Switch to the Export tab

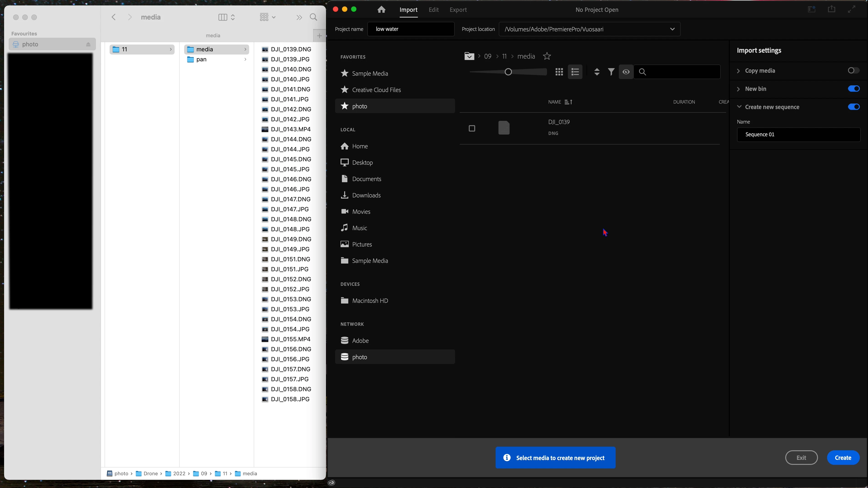[458, 10]
